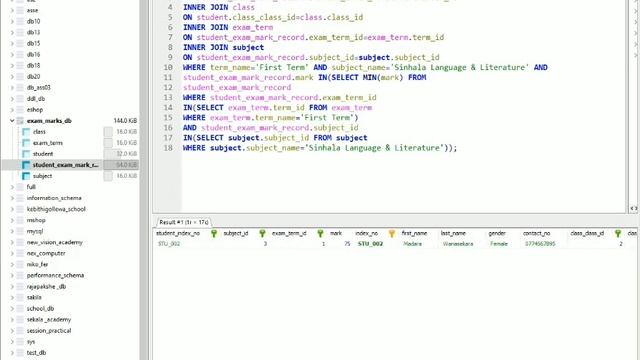Click the STU_002 cell under student_index_no
Viewport: 640px width, 360px height.
[x=169, y=244]
